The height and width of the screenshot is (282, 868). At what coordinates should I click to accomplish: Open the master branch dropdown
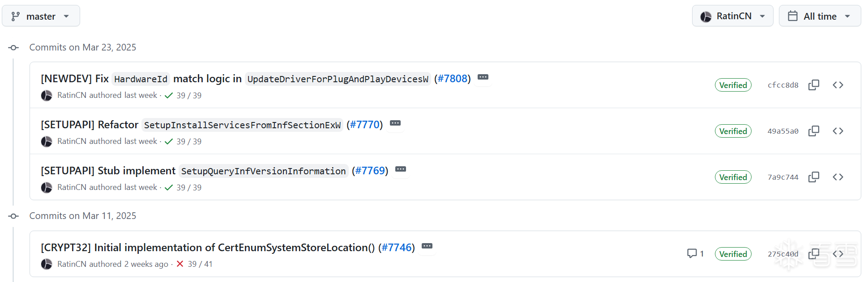(x=41, y=16)
